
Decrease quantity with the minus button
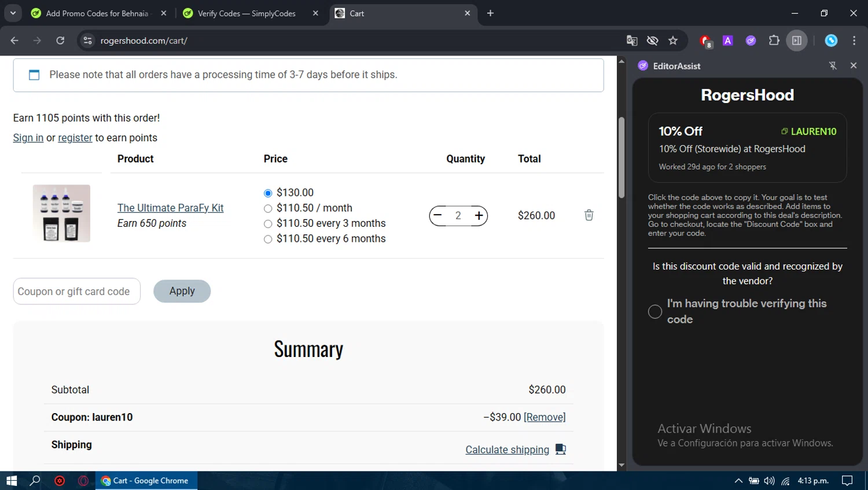(x=438, y=215)
